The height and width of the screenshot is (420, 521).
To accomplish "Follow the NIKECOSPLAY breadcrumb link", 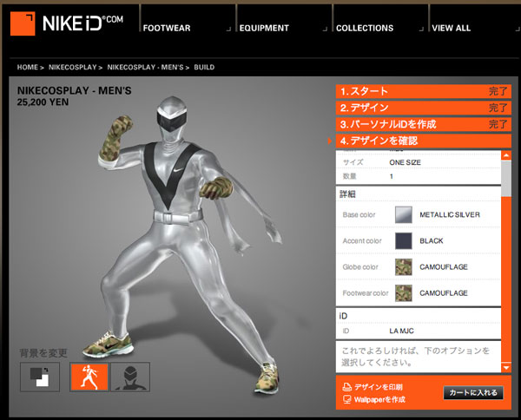I will click(73, 67).
